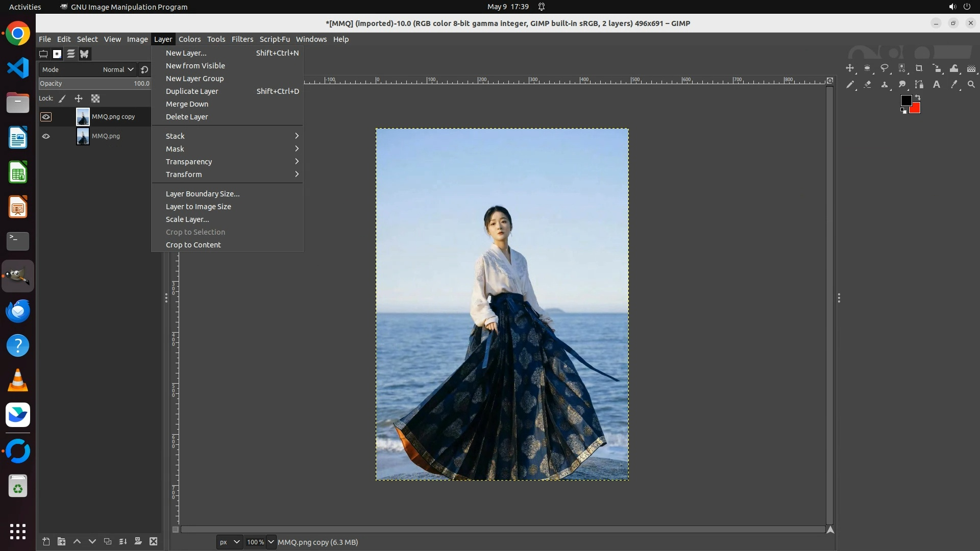Viewport: 980px width, 551px height.
Task: Click the red background color swatch
Action: coord(915,109)
